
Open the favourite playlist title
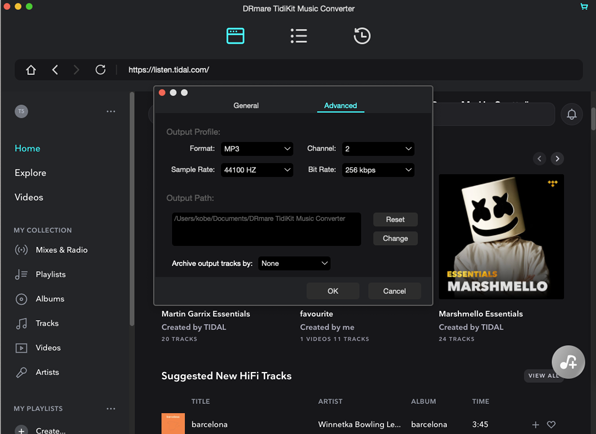coord(316,314)
